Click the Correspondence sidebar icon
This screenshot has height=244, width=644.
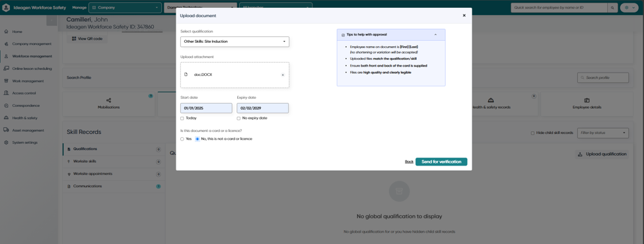(6, 106)
